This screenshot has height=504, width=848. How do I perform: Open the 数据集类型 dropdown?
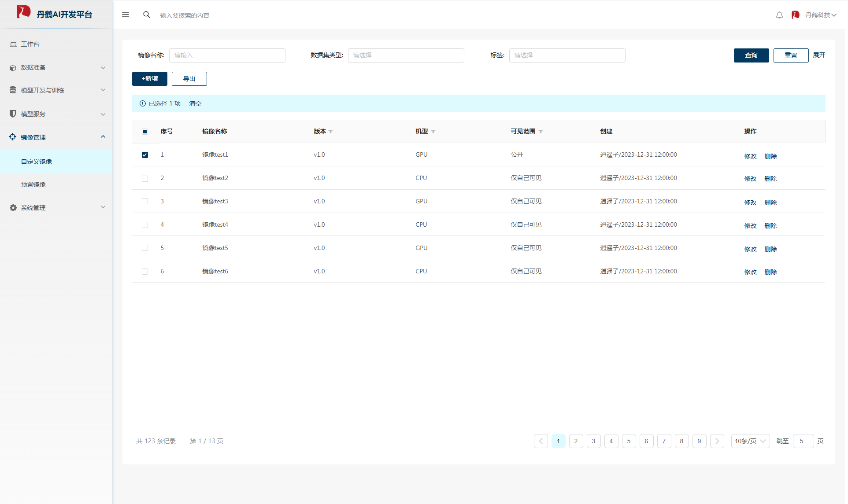406,55
